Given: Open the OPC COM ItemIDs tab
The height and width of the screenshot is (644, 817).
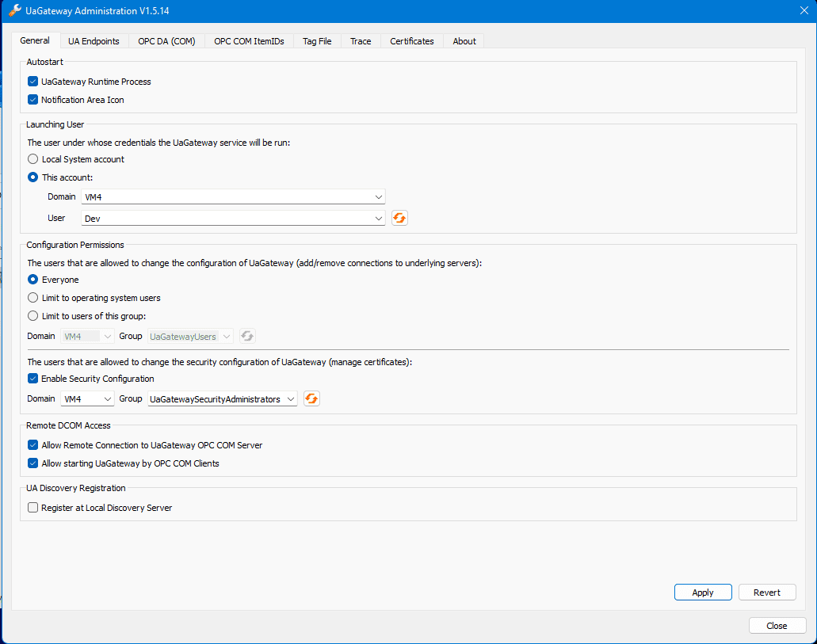Looking at the screenshot, I should click(x=249, y=41).
